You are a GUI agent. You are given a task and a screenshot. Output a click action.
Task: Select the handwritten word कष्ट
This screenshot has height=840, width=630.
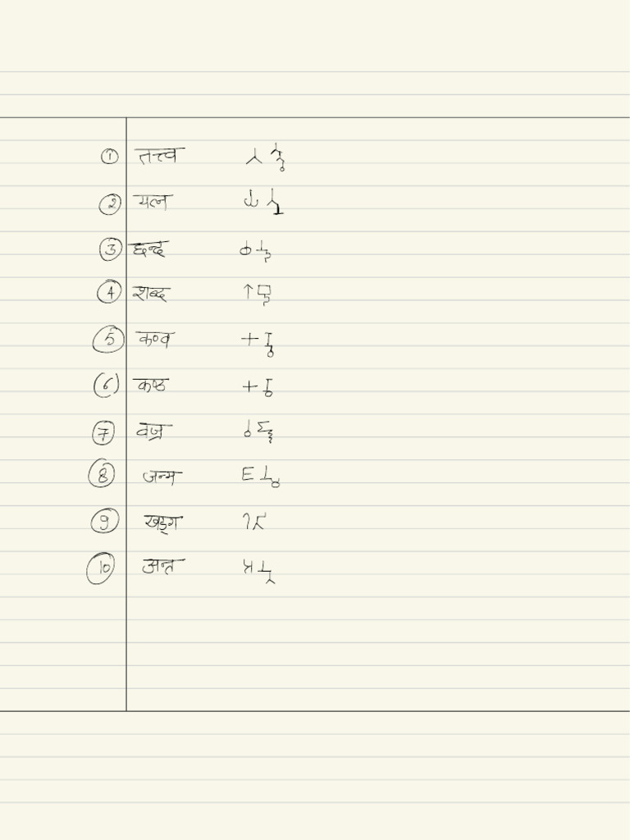pos(153,385)
